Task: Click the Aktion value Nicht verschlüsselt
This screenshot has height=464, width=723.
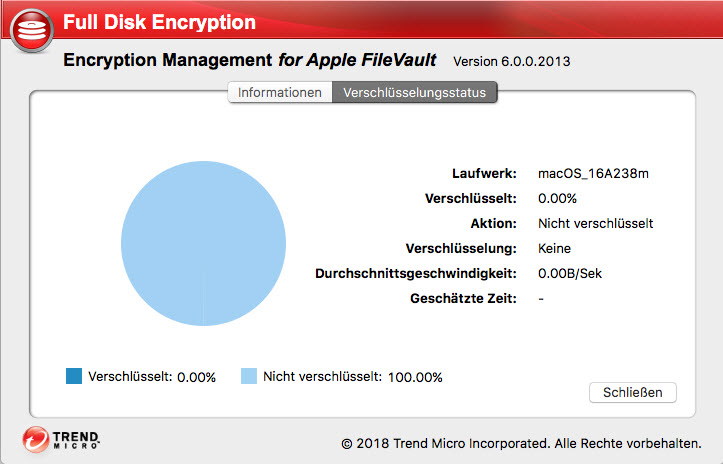Action: coord(595,223)
